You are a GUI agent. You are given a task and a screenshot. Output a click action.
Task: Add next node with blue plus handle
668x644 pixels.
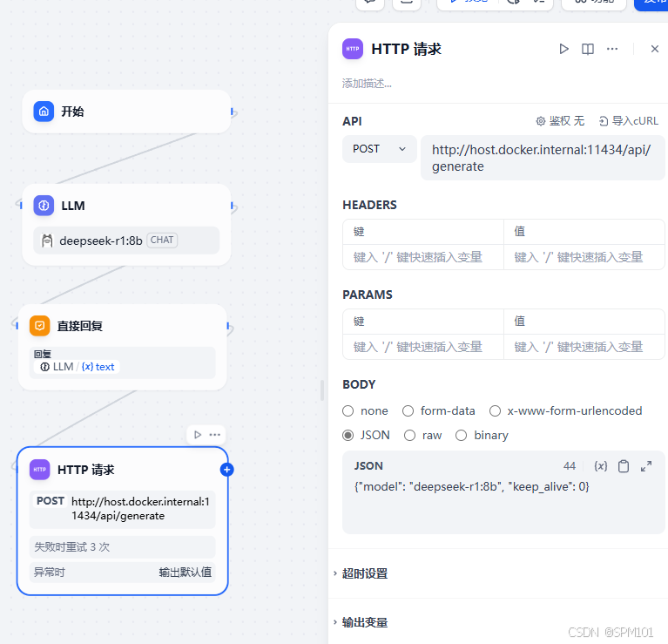[x=226, y=470]
